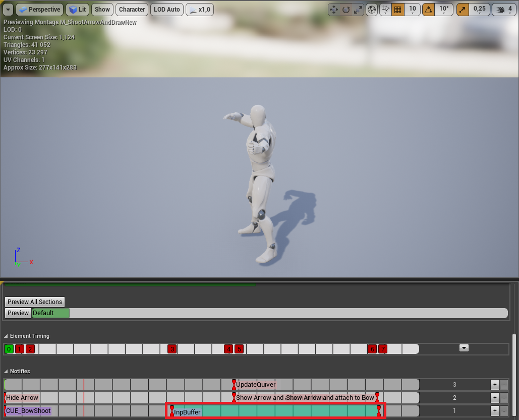Collapse the Notifies section

pyautogui.click(x=7, y=371)
